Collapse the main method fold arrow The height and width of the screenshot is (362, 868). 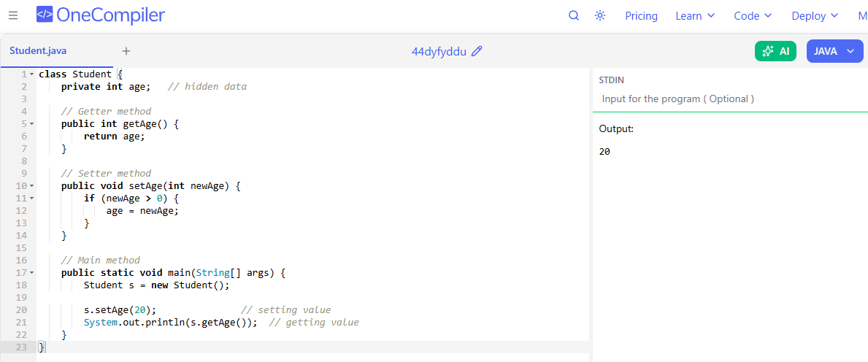tap(31, 273)
